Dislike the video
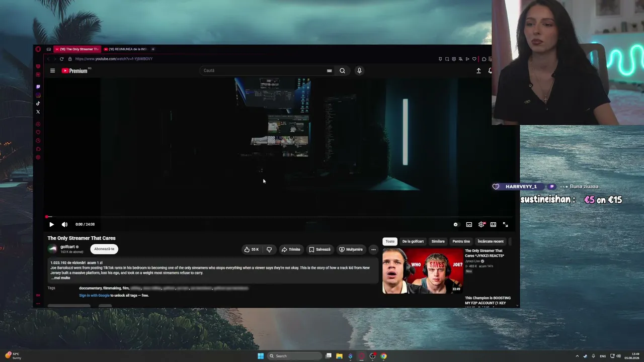Viewport: 644px width, 362px height. pos(269,249)
